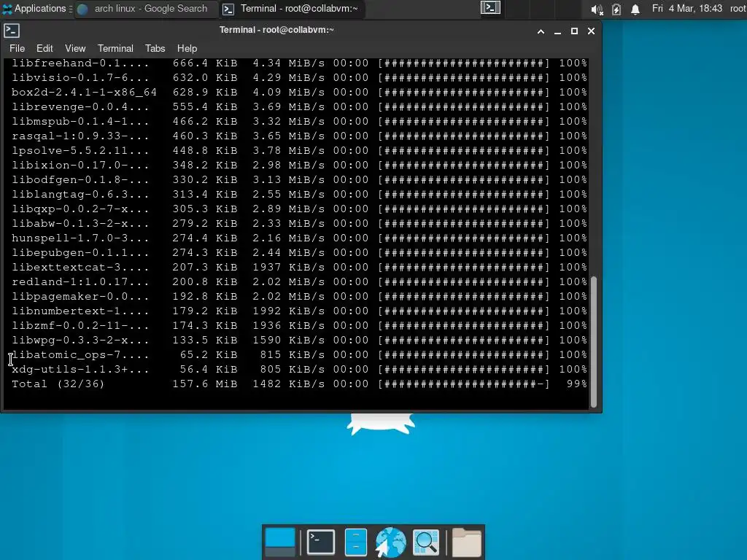
Task: Minimize the terminal window
Action: click(x=557, y=31)
